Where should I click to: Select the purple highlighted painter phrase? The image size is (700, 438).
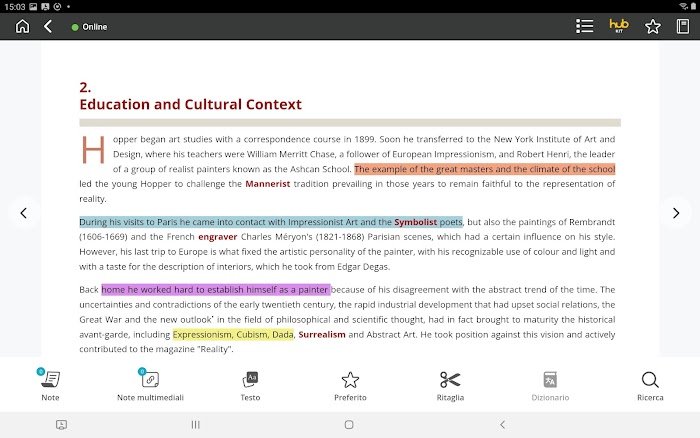point(216,290)
